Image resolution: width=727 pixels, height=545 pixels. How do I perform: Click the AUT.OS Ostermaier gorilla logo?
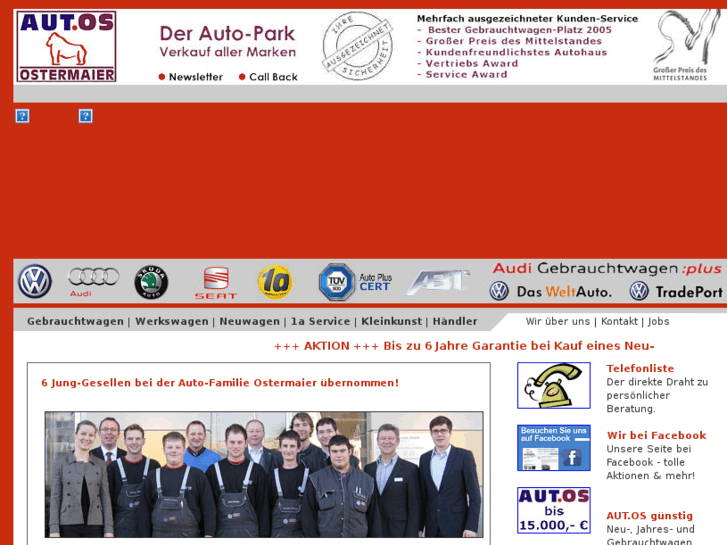tap(66, 47)
